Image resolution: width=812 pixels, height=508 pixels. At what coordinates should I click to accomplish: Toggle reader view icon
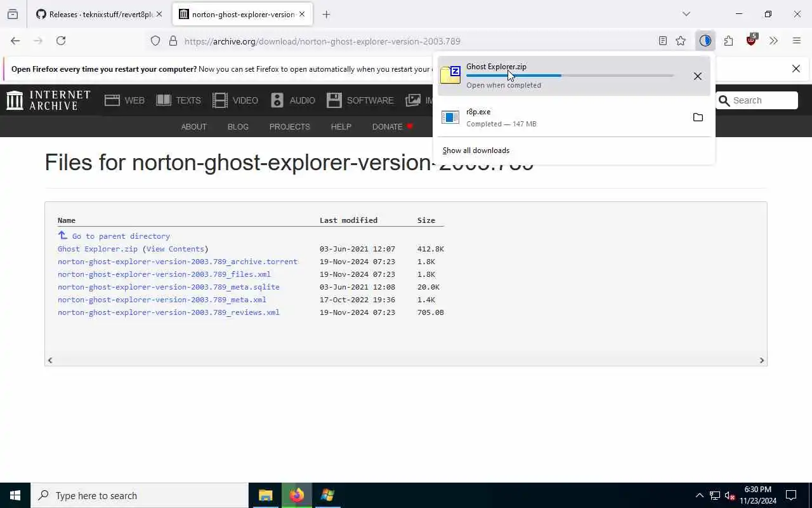tap(662, 41)
